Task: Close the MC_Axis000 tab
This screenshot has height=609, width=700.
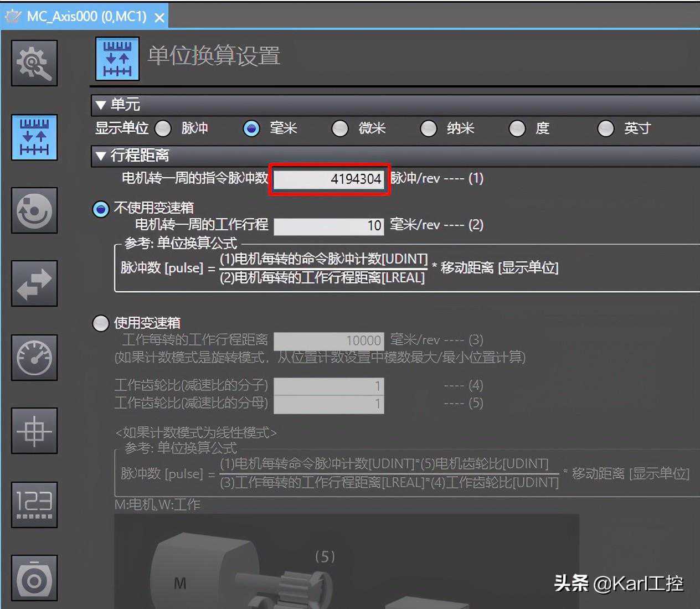Action: 159,18
